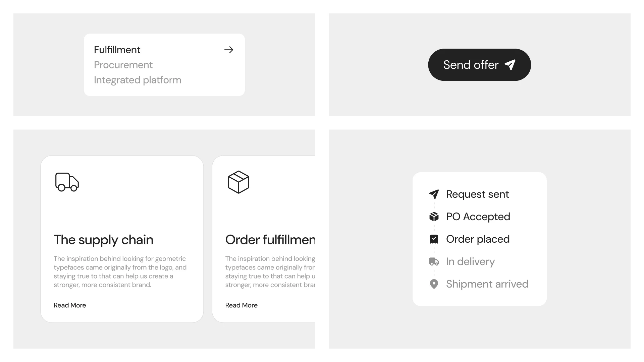Open Read More under The supply chain

coord(70,305)
